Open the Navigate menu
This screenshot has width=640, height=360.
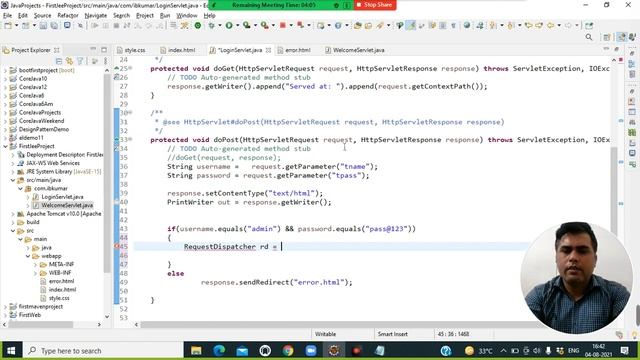pyautogui.click(x=96, y=16)
